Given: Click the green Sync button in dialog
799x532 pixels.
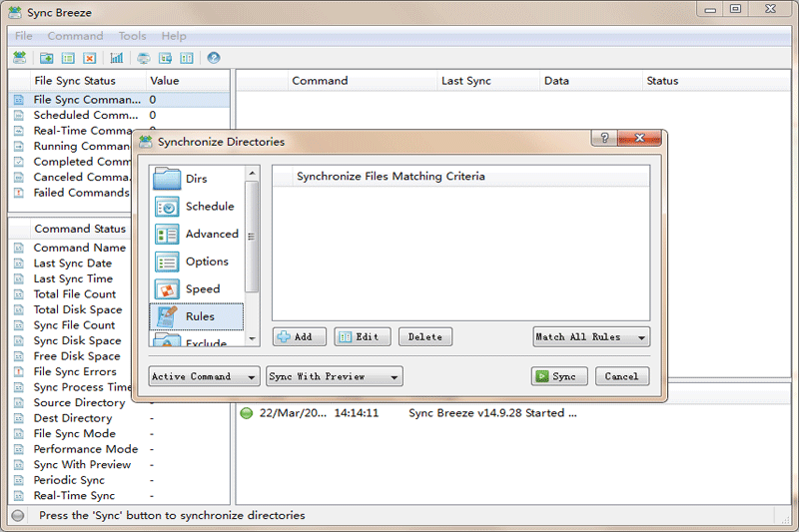Looking at the screenshot, I should point(559,376).
